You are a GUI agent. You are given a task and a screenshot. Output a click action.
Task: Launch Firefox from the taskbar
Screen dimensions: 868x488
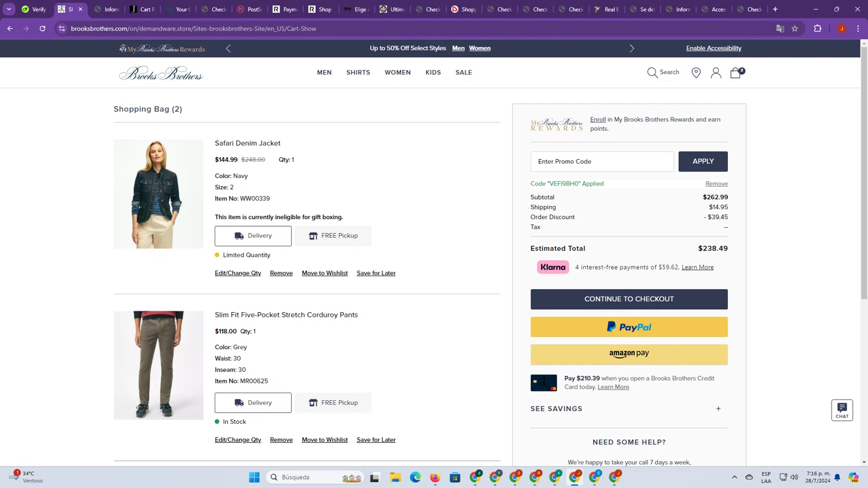point(435,477)
